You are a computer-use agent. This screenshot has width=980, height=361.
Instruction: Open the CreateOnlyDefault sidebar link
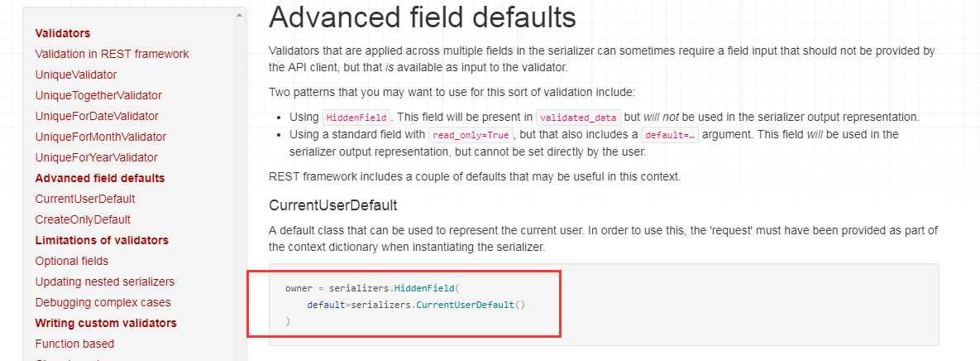[x=83, y=219]
